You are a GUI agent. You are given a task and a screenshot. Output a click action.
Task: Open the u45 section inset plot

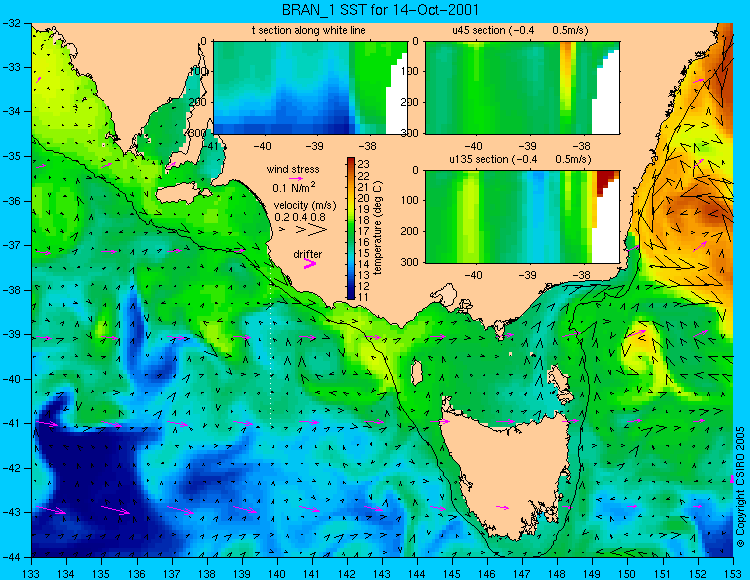[522, 88]
